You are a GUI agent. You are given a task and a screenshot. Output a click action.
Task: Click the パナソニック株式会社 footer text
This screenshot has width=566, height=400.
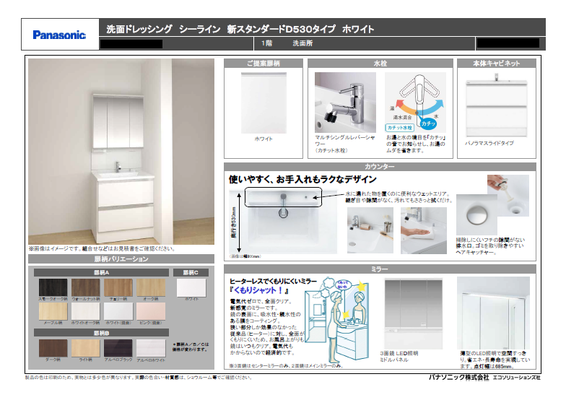point(458,377)
